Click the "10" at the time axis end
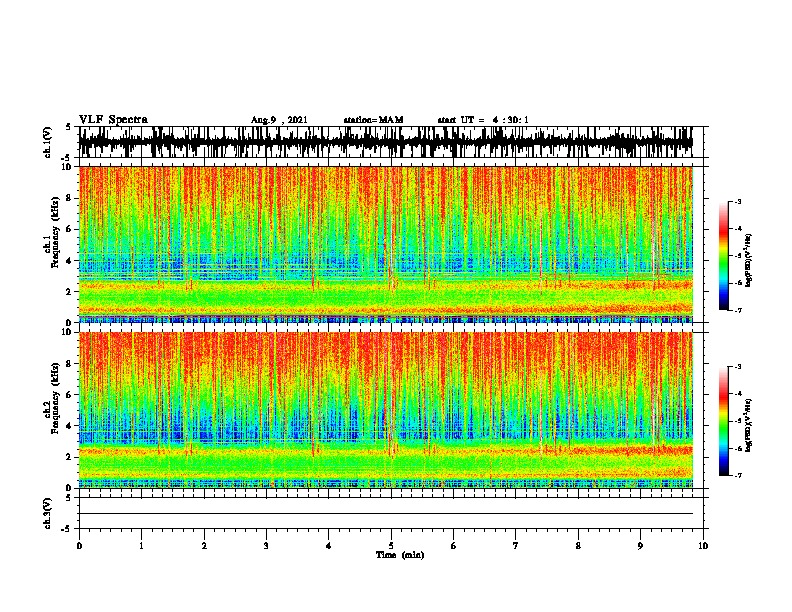Image resolution: width=792 pixels, height=612 pixels. pos(703,546)
